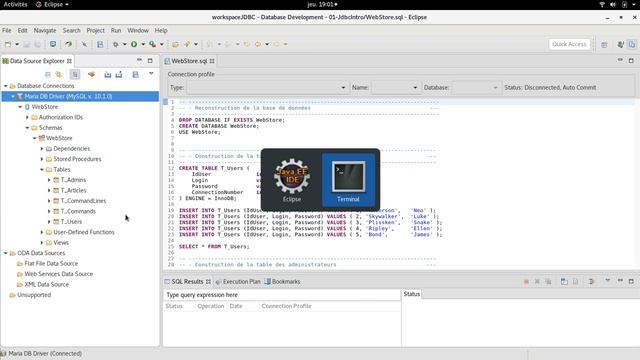Screen dimensions: 640x360
Task: Open the Search menu
Action: tap(71, 30)
